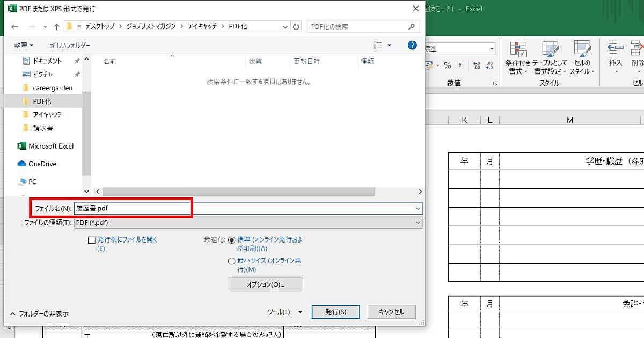This screenshot has height=338, width=644.
Task: Select PC in the navigation pane
Action: coord(27,181)
